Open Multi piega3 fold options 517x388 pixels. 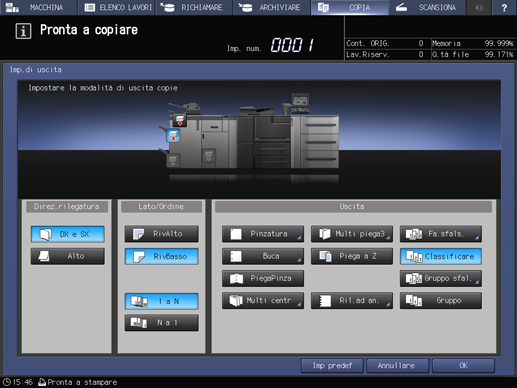[x=352, y=234]
